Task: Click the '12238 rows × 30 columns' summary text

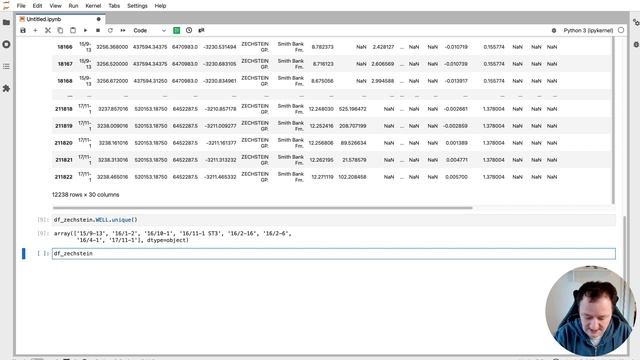Action: tap(86, 195)
